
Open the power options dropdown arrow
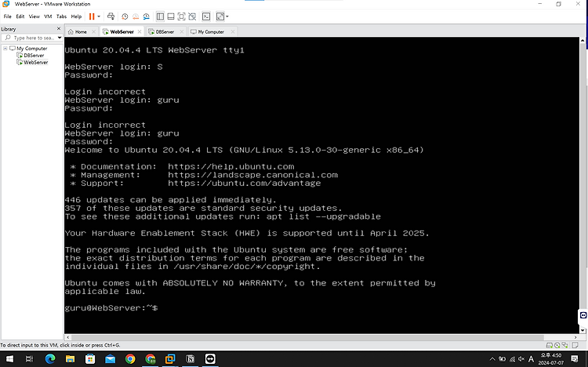99,16
